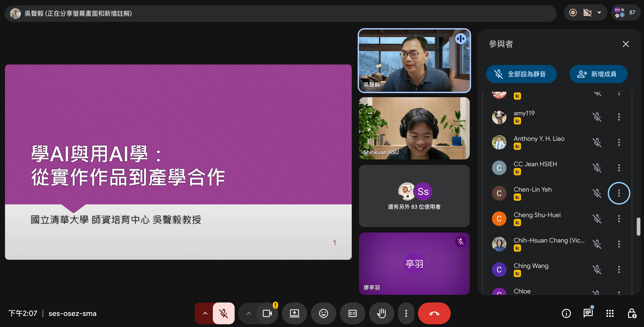Close the participants panel
The image size is (644, 327).
pos(625,44)
